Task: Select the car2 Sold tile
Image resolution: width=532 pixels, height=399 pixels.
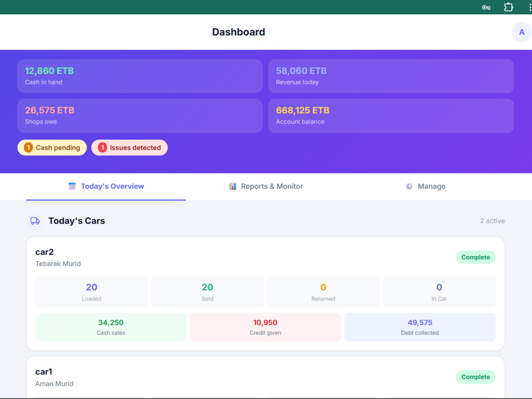Action: pos(207,292)
